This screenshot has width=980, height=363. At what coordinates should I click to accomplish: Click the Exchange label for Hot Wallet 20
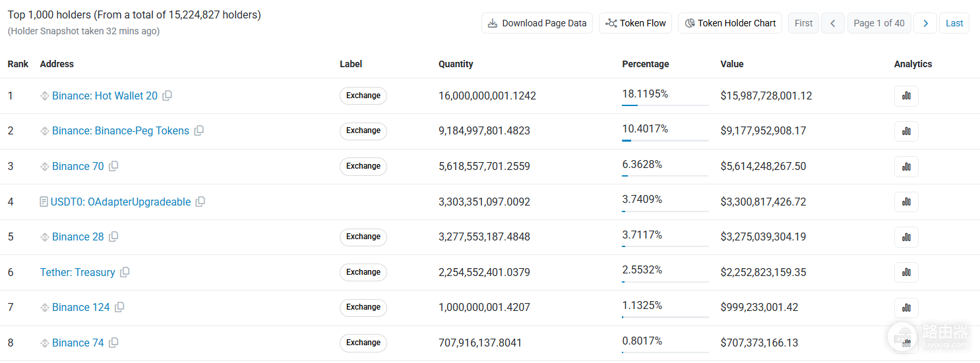coord(363,96)
